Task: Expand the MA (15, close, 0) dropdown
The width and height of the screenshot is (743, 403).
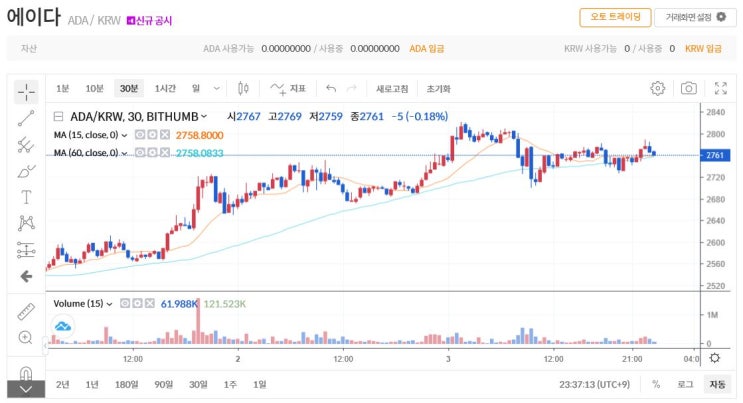Action: (x=124, y=135)
